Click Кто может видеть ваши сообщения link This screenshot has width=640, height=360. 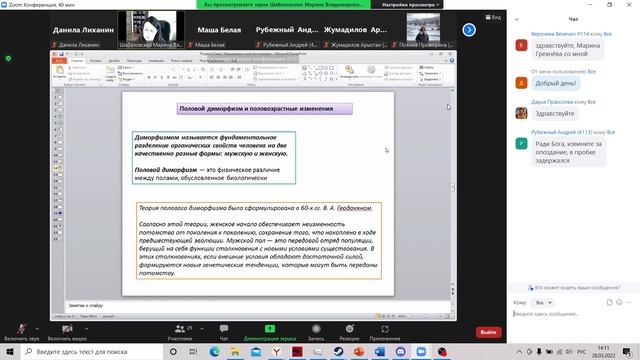(574, 288)
